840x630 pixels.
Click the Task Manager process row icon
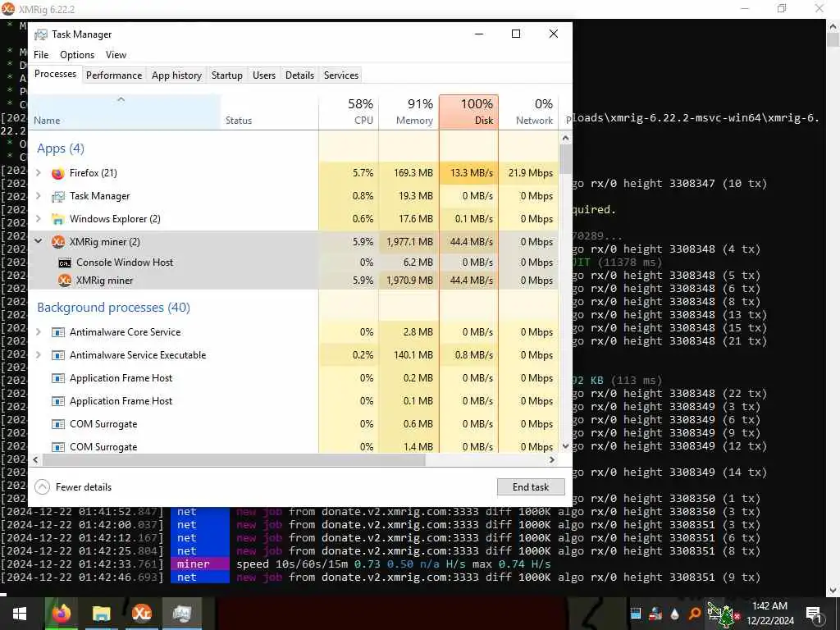coord(58,196)
